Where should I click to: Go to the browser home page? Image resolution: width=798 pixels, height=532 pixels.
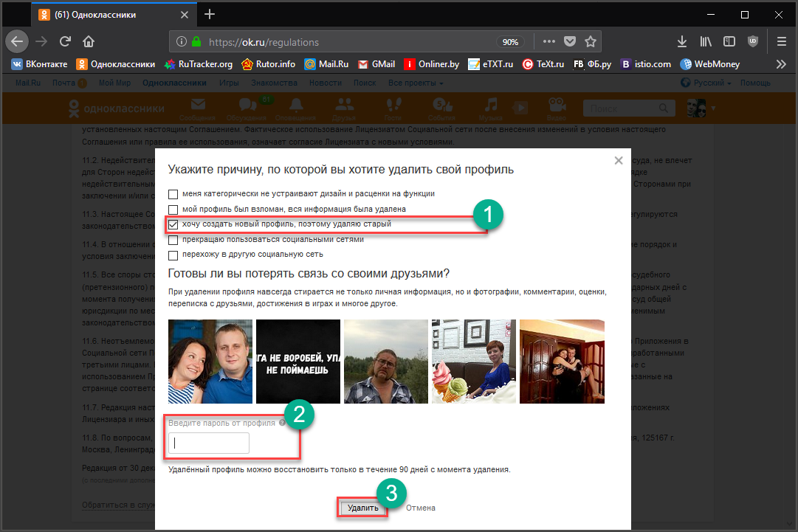[89, 41]
